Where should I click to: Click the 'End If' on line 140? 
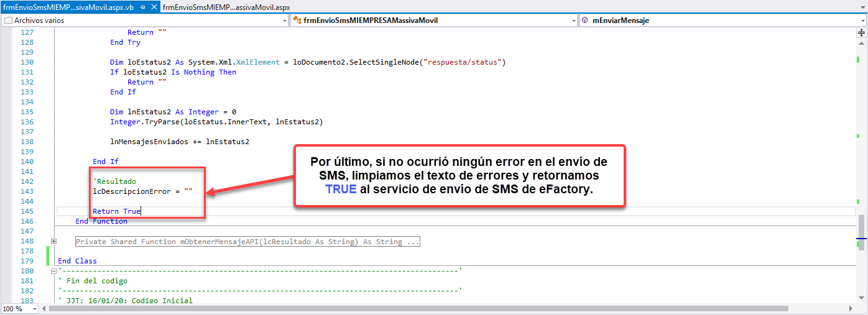click(x=106, y=162)
